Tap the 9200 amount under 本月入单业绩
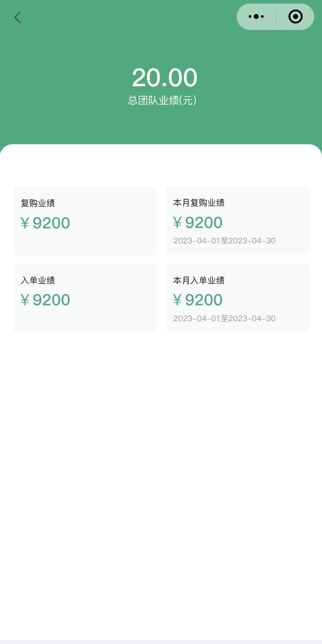The height and width of the screenshot is (644, 322). [204, 300]
